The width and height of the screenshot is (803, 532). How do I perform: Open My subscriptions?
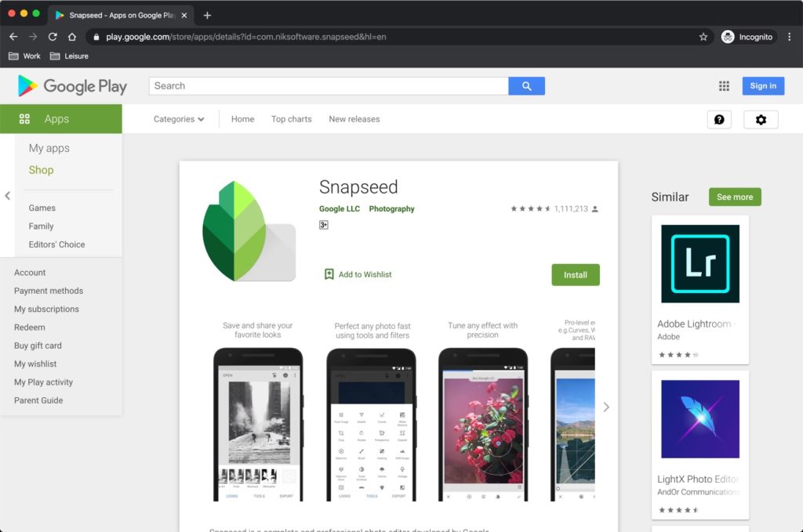click(46, 309)
